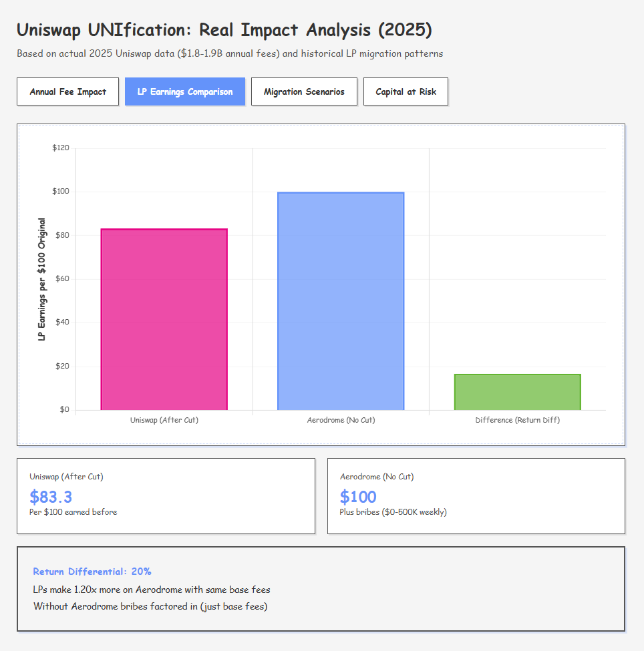
Task: Click the blue Aerodrome (No Cut) bar
Action: [341, 301]
